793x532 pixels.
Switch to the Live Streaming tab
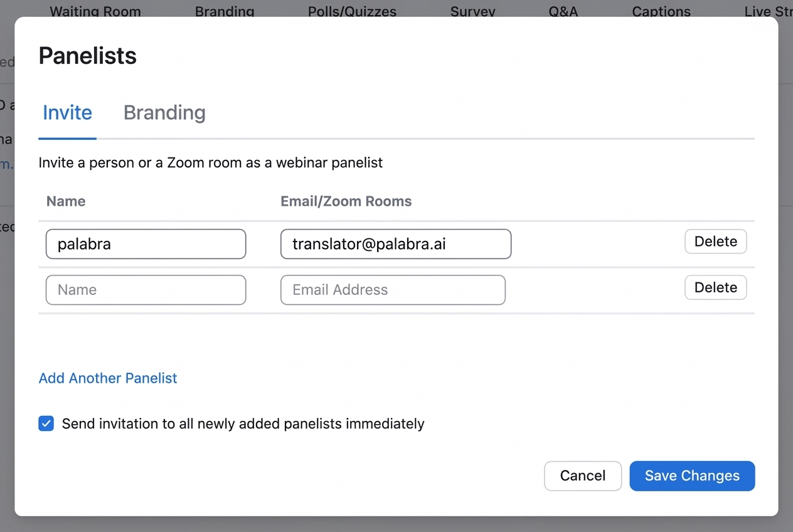point(767,11)
